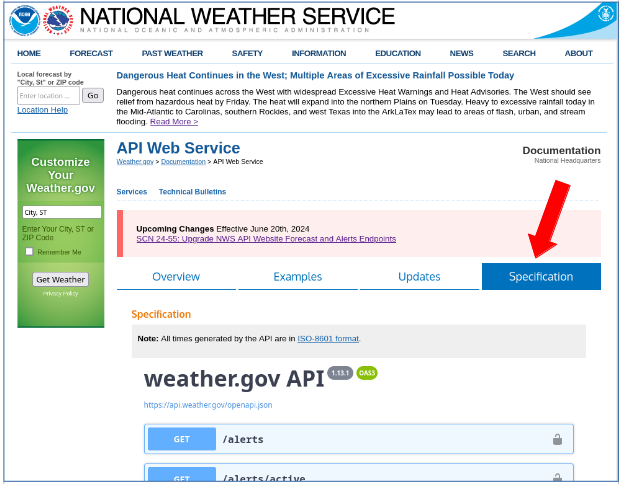Open the ISO-8601 format link
The height and width of the screenshot is (484, 621).
point(328,339)
